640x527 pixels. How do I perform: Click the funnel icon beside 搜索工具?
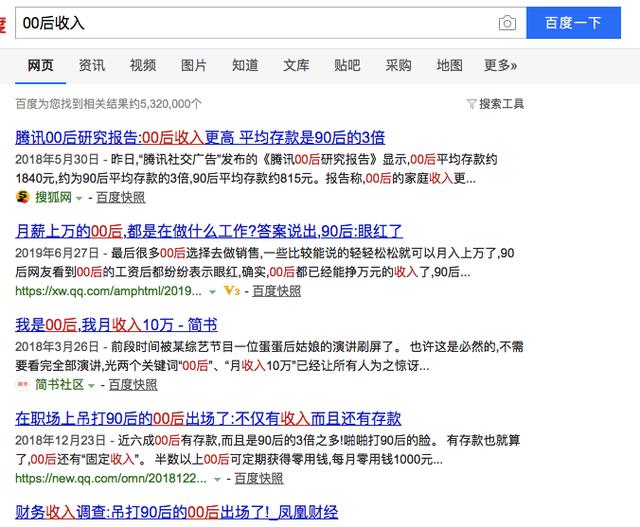coord(471,104)
